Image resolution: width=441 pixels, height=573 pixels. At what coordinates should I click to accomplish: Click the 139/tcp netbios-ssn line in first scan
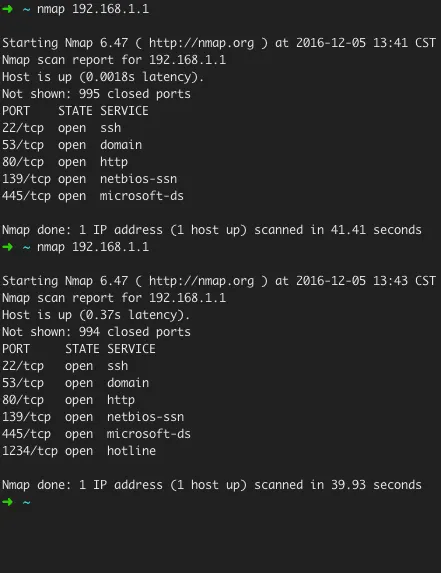point(90,179)
